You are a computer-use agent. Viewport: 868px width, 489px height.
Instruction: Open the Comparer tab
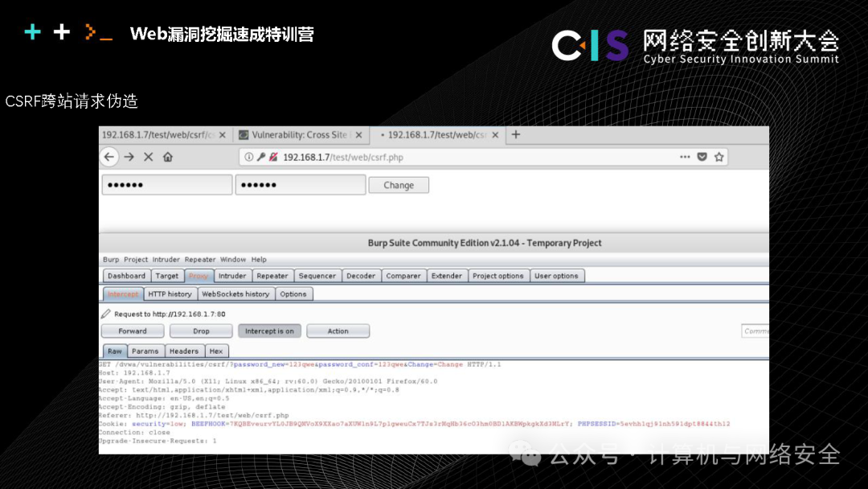pos(403,276)
